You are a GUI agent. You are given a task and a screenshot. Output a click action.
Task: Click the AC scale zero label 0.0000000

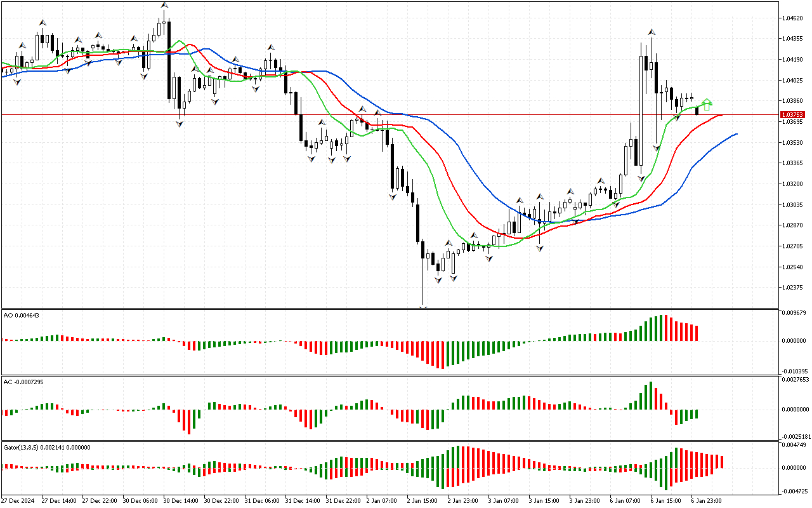click(x=796, y=409)
